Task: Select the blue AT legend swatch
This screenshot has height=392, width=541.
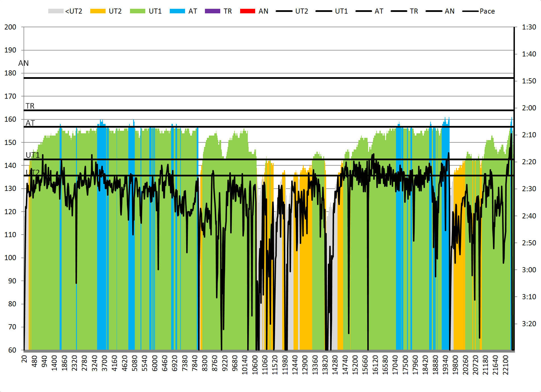Action: coord(177,11)
